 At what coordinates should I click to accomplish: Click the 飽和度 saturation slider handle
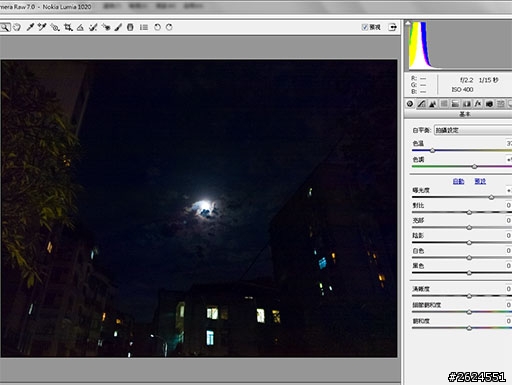(469, 328)
